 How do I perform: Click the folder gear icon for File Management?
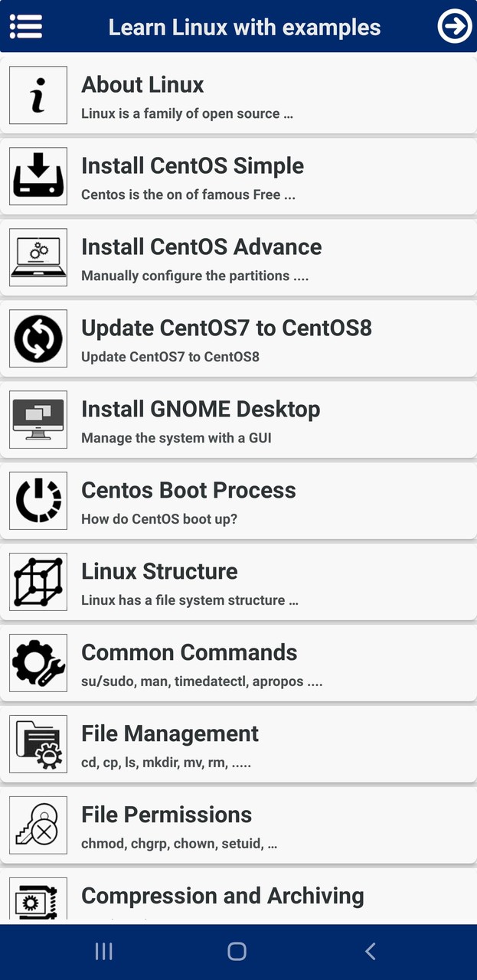pos(38,744)
